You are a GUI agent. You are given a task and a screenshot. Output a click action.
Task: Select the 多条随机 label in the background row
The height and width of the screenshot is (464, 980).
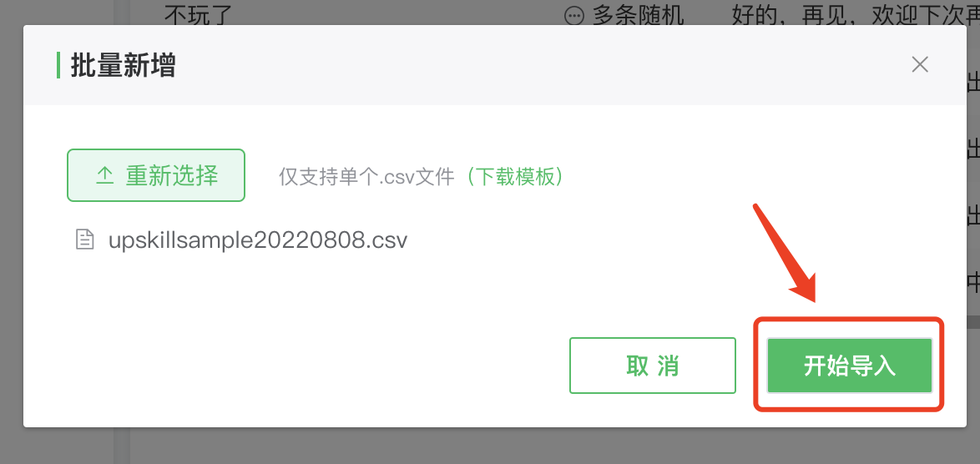[638, 15]
